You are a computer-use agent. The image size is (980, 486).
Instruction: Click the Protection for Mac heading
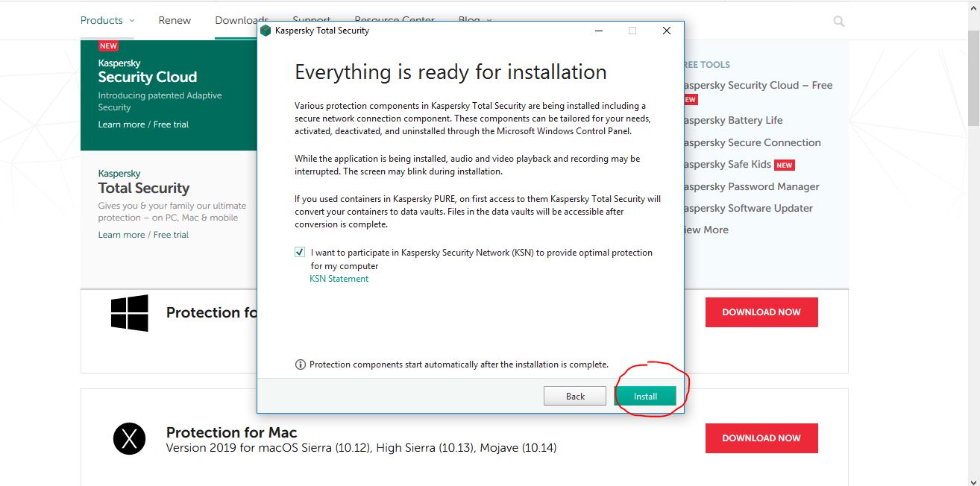tap(231, 432)
